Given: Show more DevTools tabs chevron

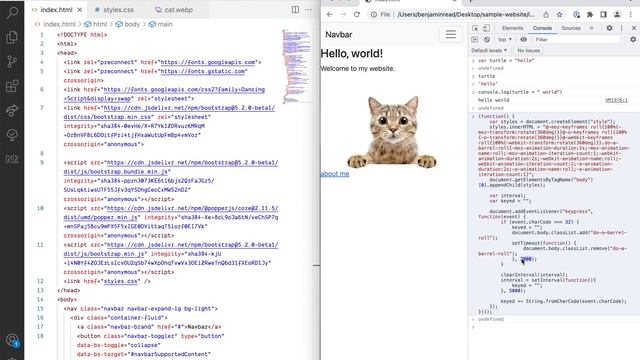Looking at the screenshot, I should click(591, 28).
